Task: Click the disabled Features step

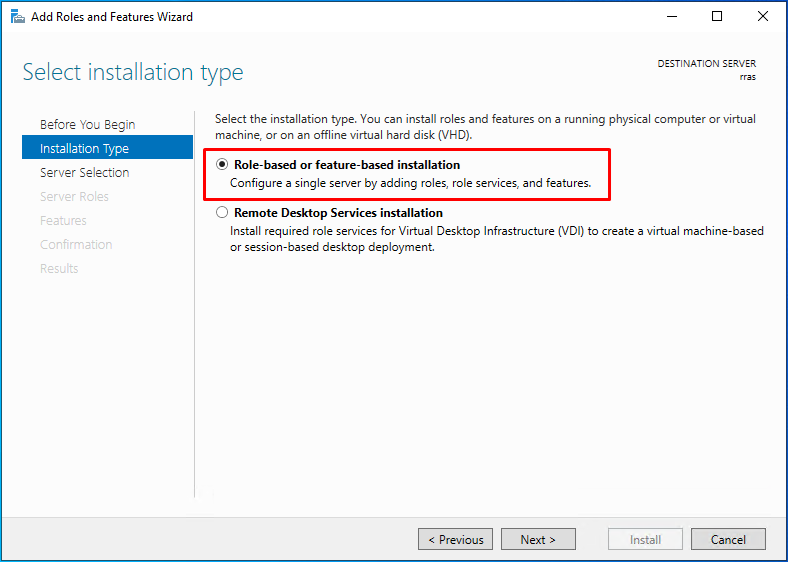Action: [x=63, y=221]
